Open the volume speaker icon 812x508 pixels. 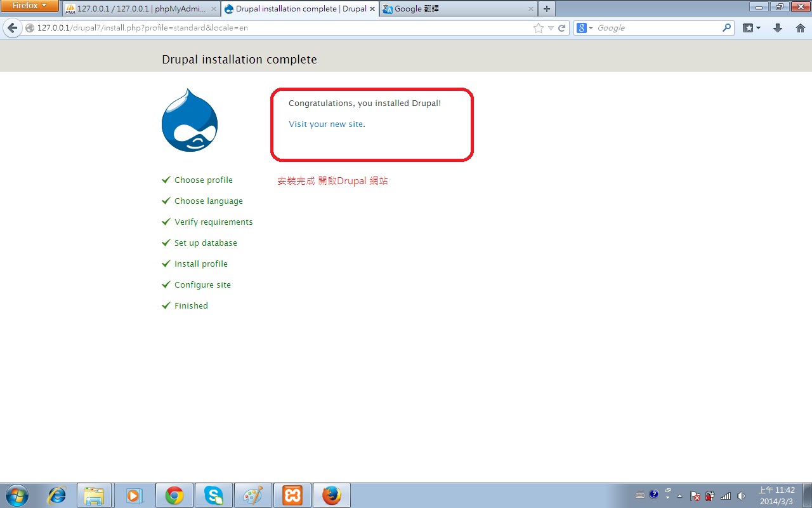[741, 496]
